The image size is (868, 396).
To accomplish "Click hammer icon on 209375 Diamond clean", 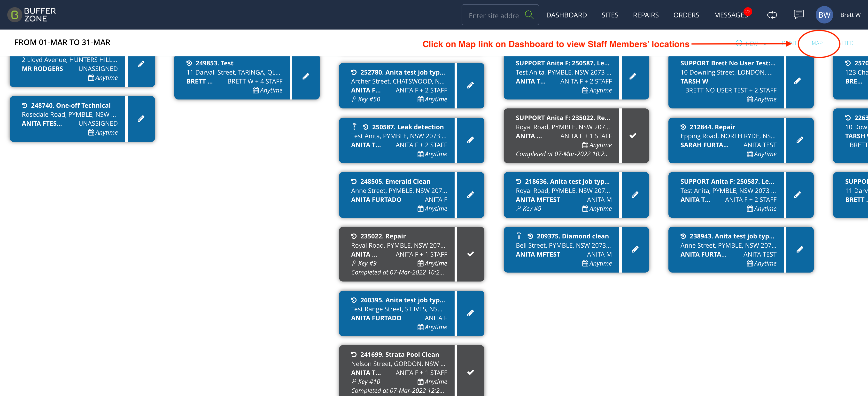I will point(519,236).
